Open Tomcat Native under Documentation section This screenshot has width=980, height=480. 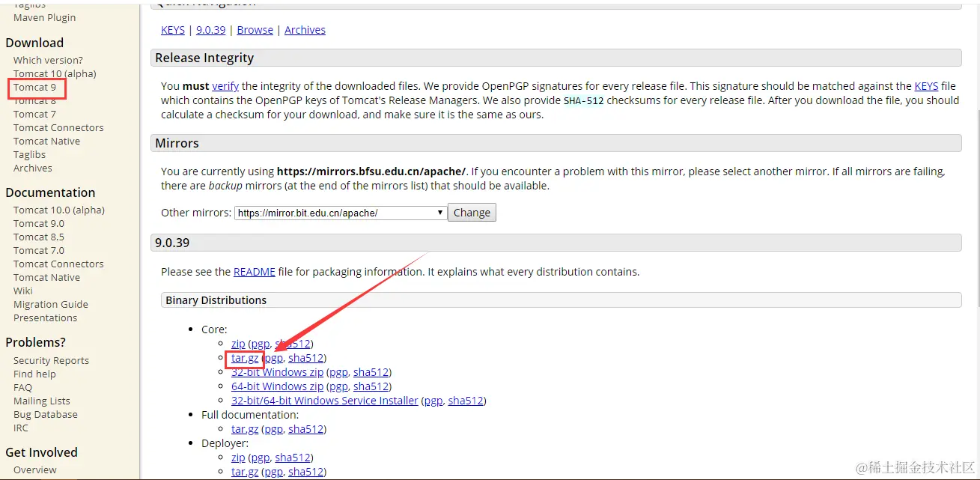coord(46,277)
